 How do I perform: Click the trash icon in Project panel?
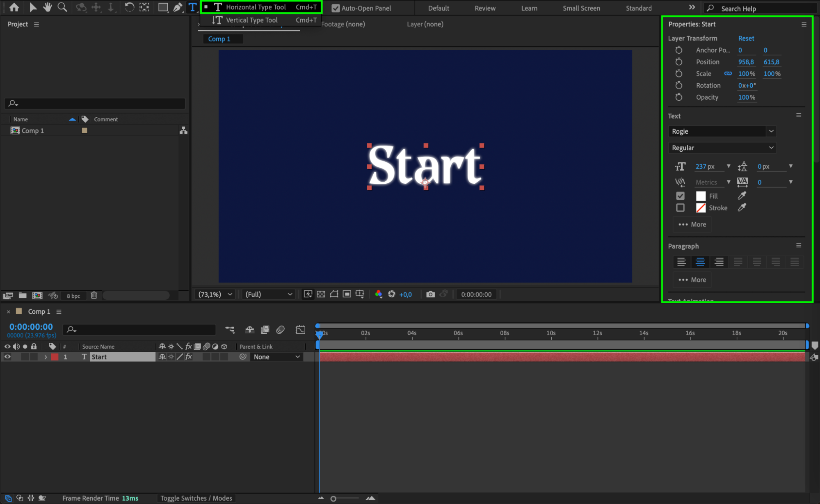[94, 296]
